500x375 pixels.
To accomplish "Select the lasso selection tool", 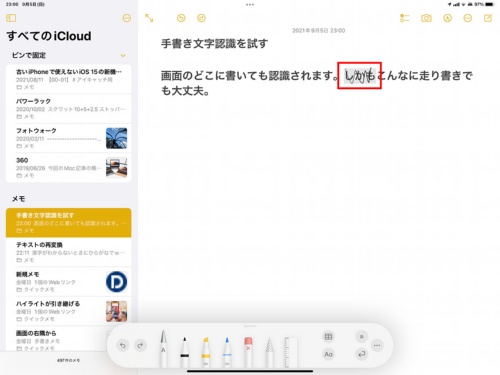I will [x=269, y=352].
